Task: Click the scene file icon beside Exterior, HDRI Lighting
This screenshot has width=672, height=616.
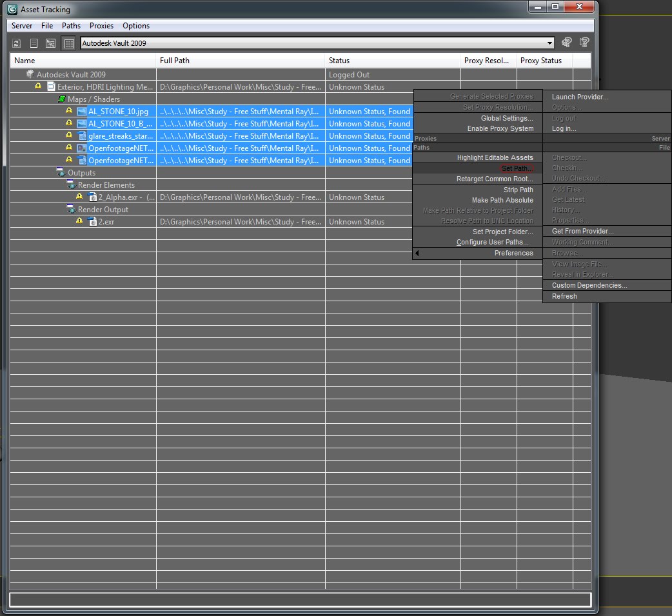Action: (x=51, y=86)
